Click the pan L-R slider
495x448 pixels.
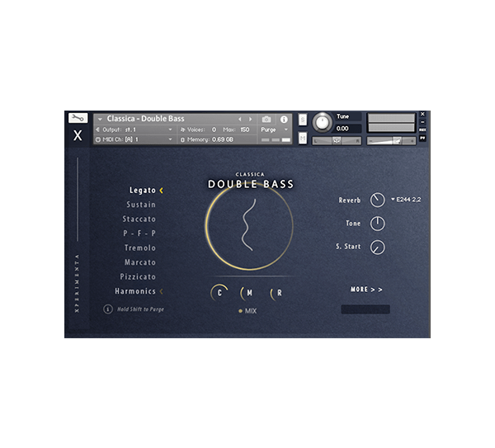(x=337, y=141)
